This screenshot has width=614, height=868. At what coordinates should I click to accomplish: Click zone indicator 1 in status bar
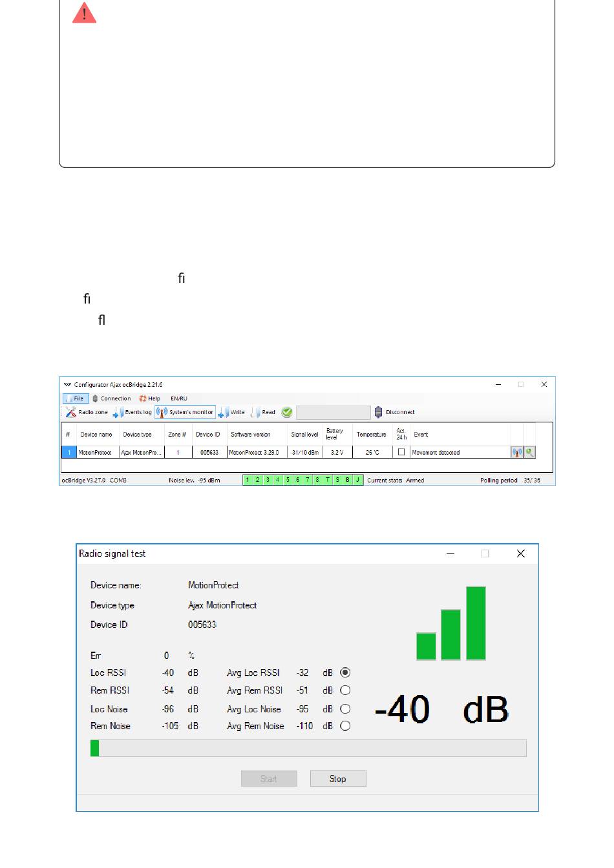pyautogui.click(x=248, y=480)
